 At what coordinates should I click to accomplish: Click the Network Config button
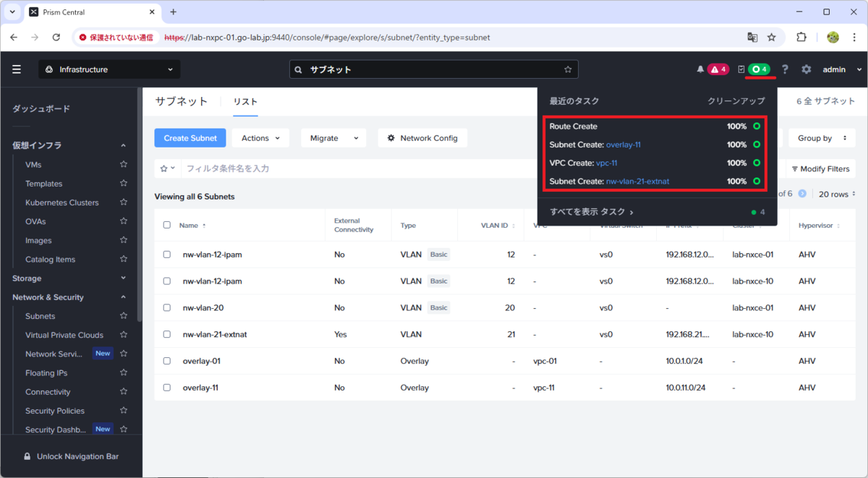pyautogui.click(x=422, y=138)
